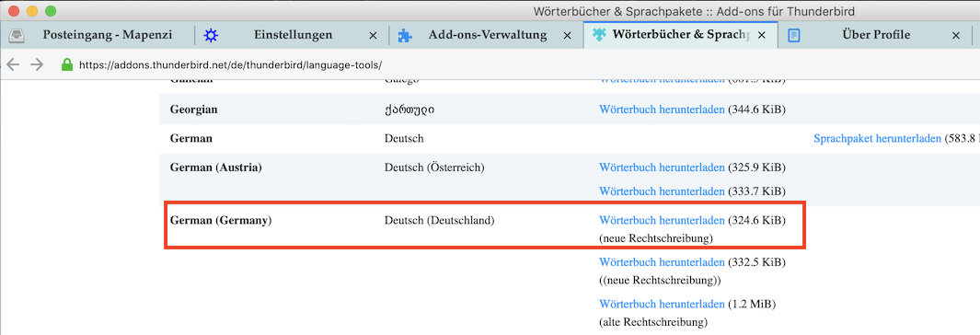Download the 1.2 MiB alte Rechtschreibung dictionary
This screenshot has width=980, height=335.
tap(662, 304)
